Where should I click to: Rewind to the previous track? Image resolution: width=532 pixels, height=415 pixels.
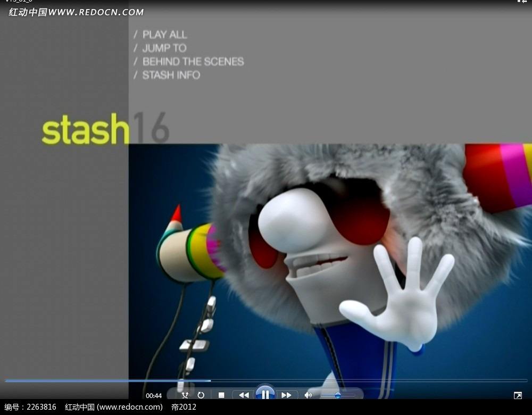click(244, 395)
